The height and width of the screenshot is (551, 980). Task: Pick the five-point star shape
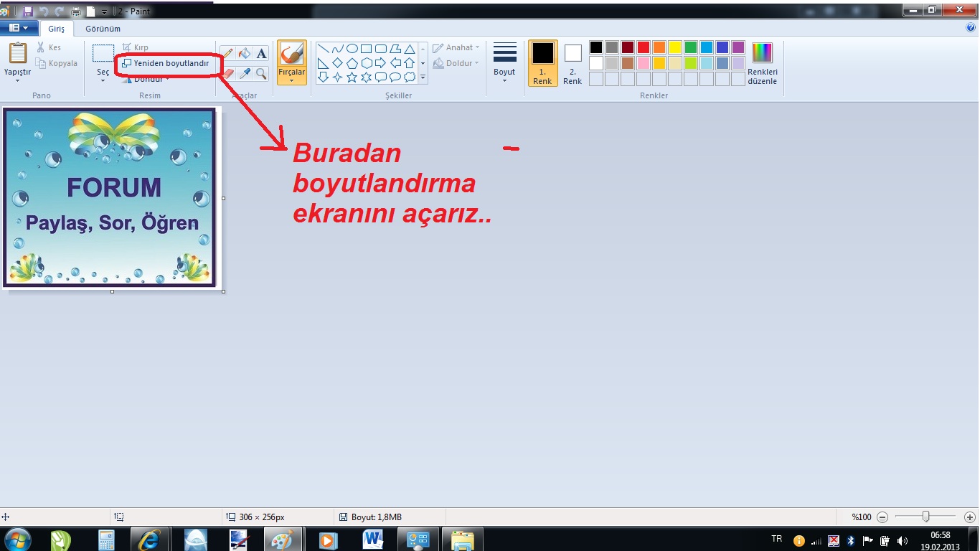(352, 77)
